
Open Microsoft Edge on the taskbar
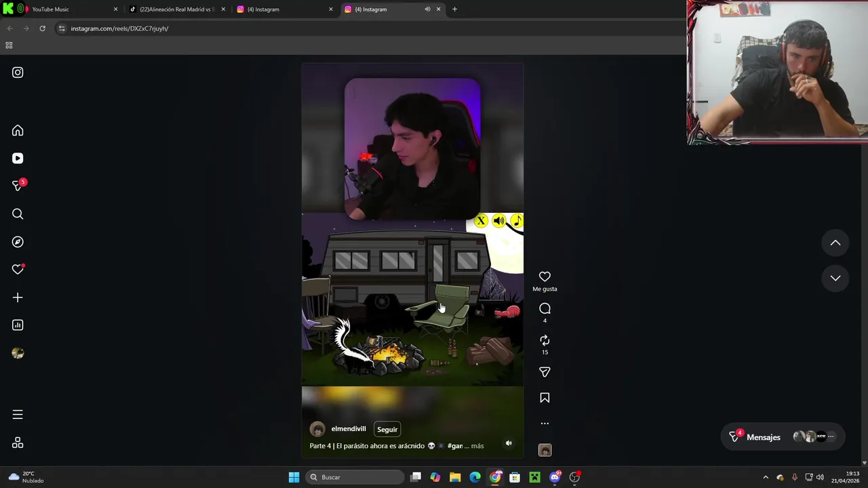coord(475,477)
